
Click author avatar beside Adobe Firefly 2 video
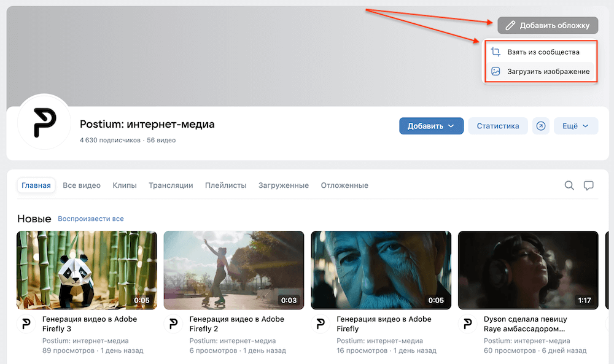tap(174, 323)
